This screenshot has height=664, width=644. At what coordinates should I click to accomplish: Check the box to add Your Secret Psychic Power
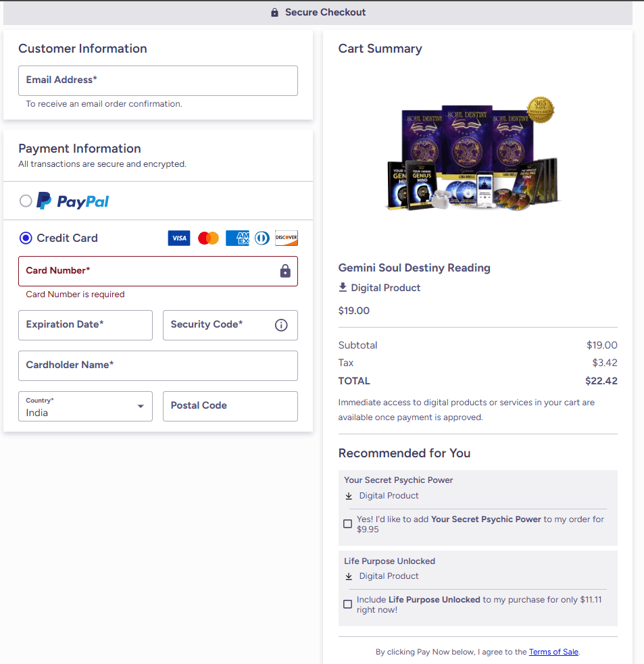tap(348, 523)
